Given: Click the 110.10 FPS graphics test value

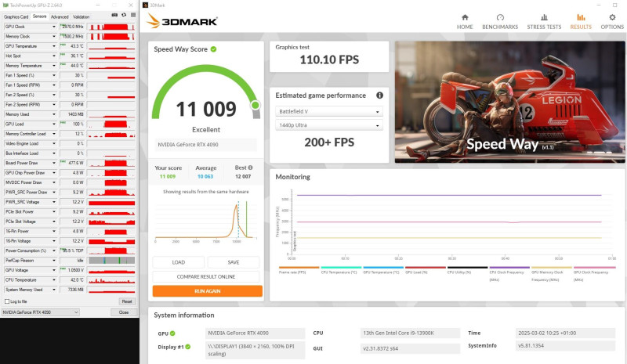Looking at the screenshot, I should [x=329, y=60].
